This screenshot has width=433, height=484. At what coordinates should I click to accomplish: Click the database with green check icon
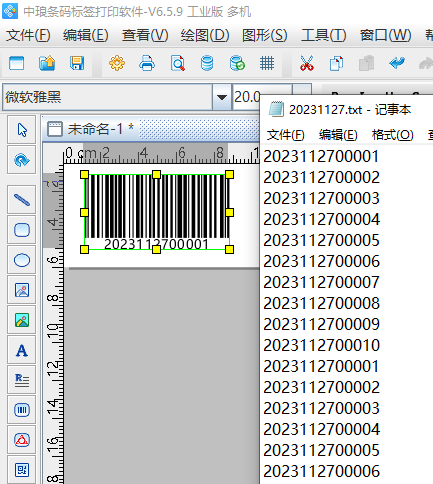237,63
